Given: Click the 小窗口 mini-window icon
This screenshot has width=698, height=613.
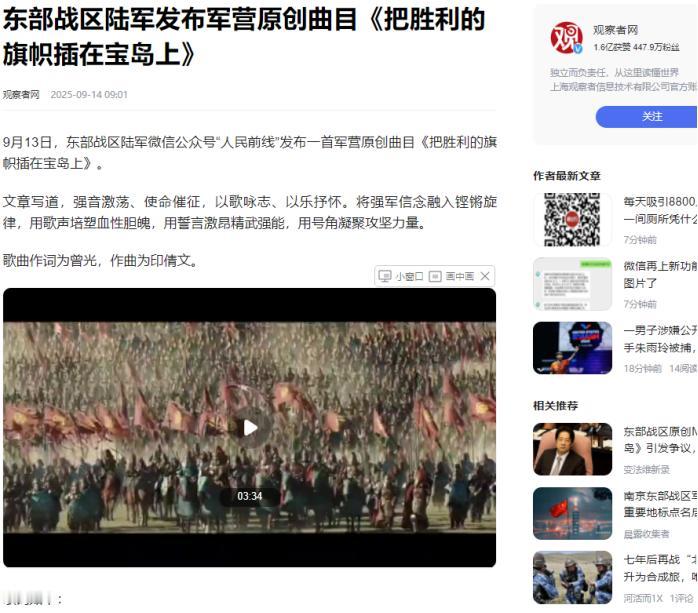Looking at the screenshot, I should coord(385,276).
